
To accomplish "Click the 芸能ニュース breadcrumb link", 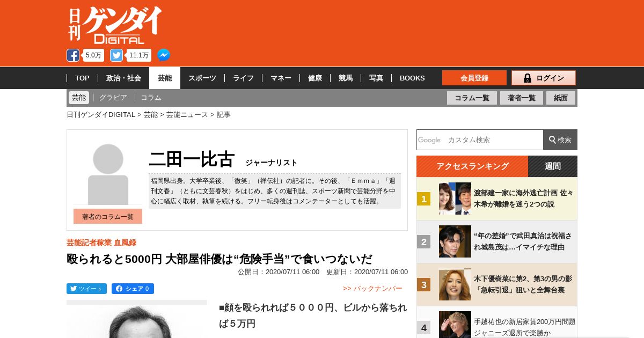I will [187, 115].
